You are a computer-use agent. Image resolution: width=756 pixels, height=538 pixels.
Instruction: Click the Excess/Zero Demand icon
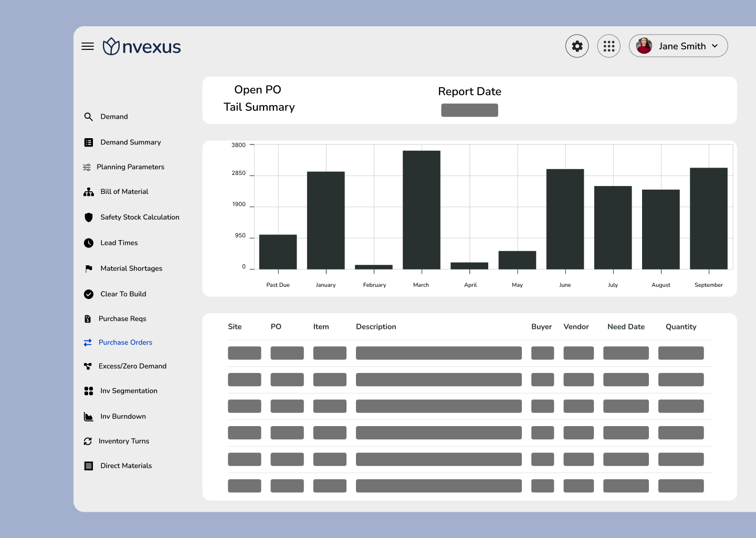(x=87, y=366)
